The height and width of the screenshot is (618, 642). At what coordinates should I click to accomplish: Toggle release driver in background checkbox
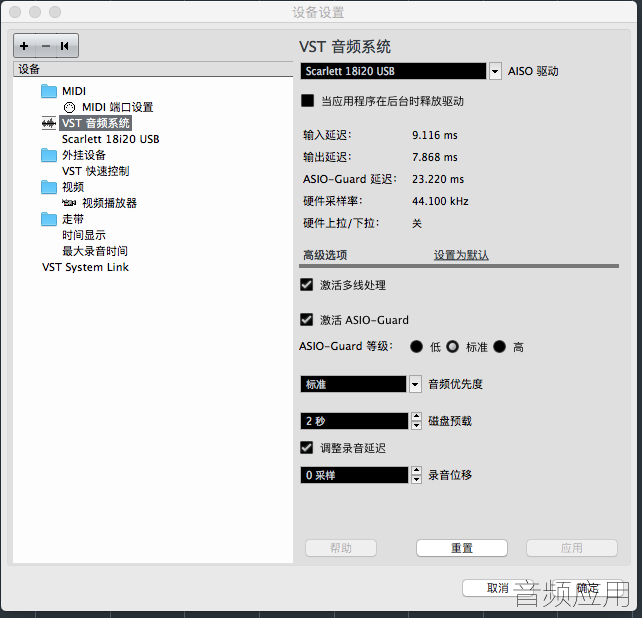pos(307,101)
